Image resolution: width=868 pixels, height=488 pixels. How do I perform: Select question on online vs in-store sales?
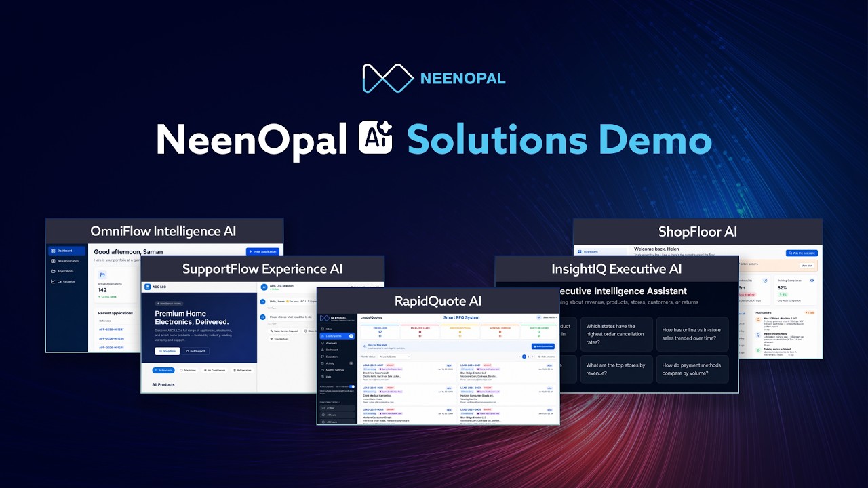pos(692,334)
